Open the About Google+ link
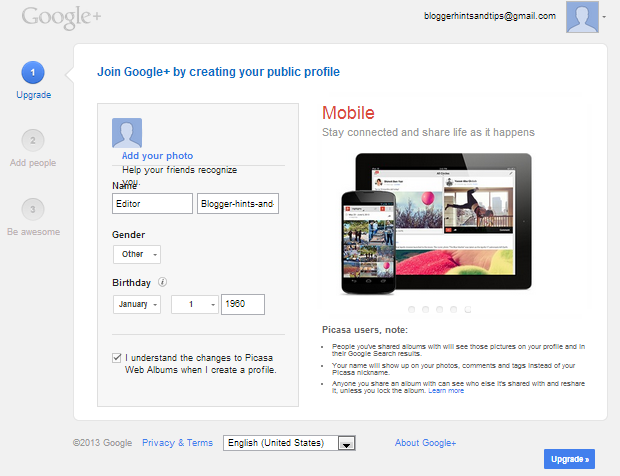The width and height of the screenshot is (620, 476). click(x=425, y=443)
